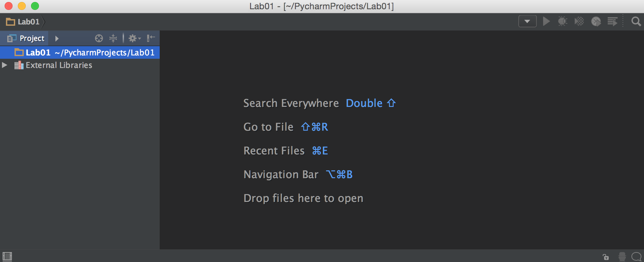Click 'Go to File' hint text
Image resolution: width=644 pixels, height=262 pixels.
click(x=268, y=127)
